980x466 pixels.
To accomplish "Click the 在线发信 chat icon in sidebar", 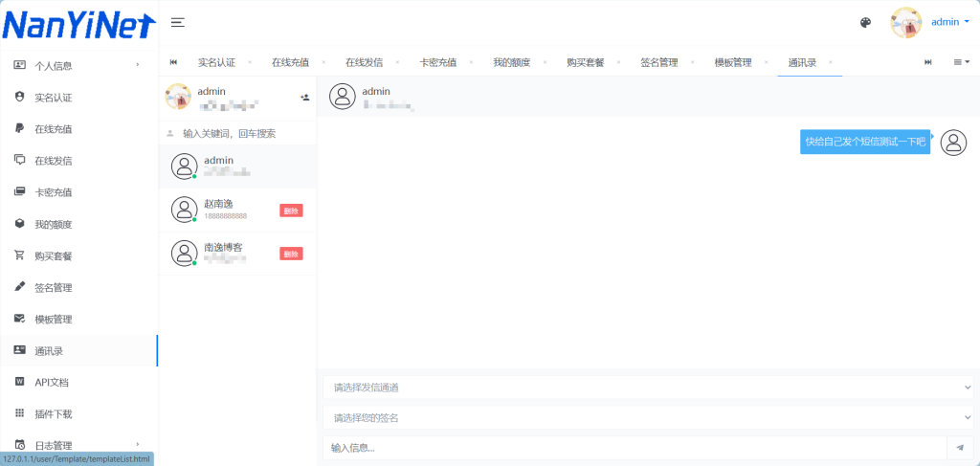I will click(x=20, y=160).
